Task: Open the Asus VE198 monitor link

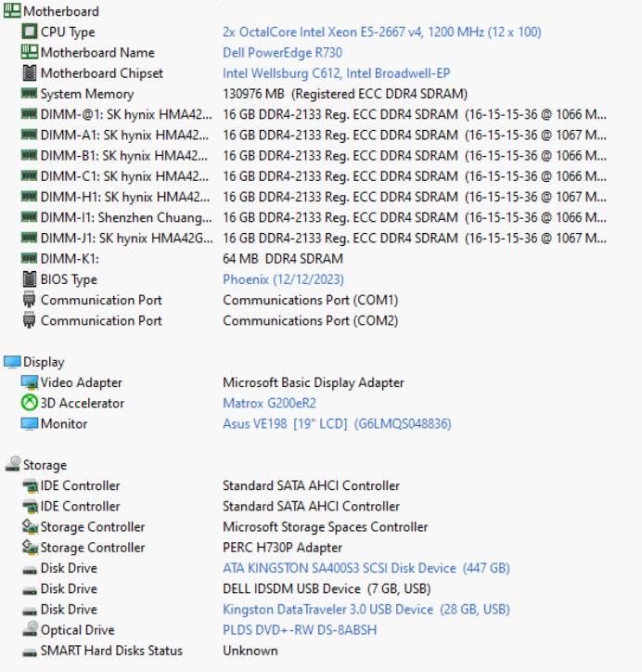Action: pos(337,424)
